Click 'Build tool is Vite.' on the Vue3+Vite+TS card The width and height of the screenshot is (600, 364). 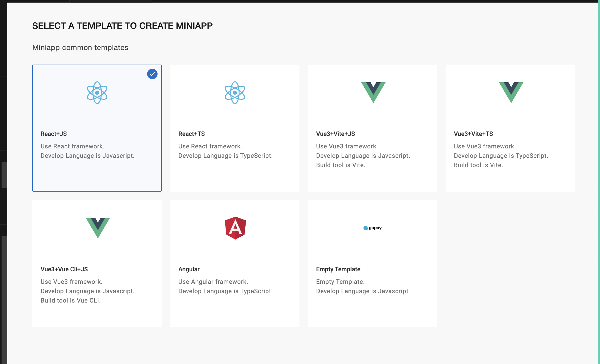[x=478, y=165]
